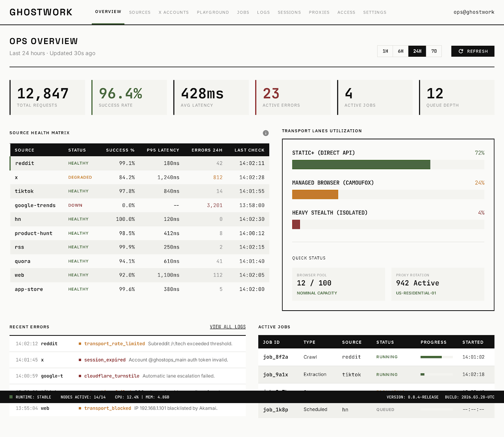Open job_1k8p in Active Jobs

tap(276, 410)
